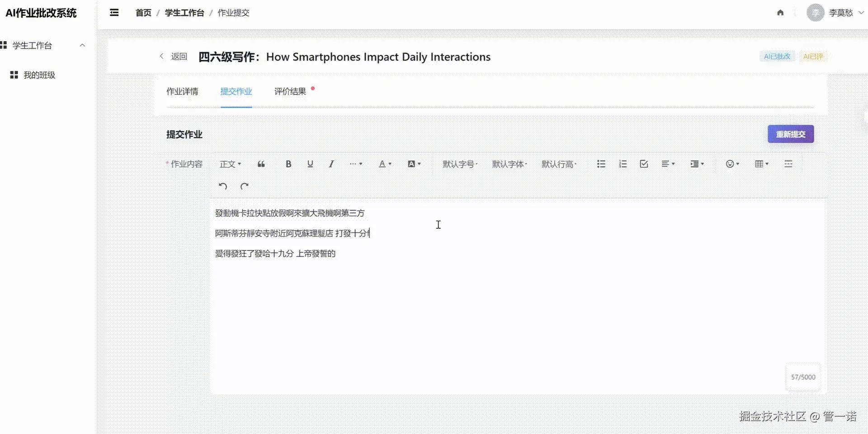Open the home icon in the top bar
The image size is (868, 434).
click(x=780, y=13)
